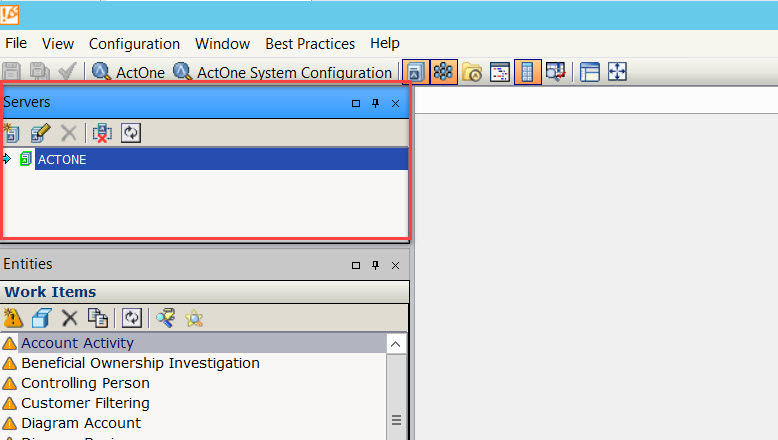778x440 pixels.
Task: Click the monitor search toolbar icon
Action: (x=556, y=72)
